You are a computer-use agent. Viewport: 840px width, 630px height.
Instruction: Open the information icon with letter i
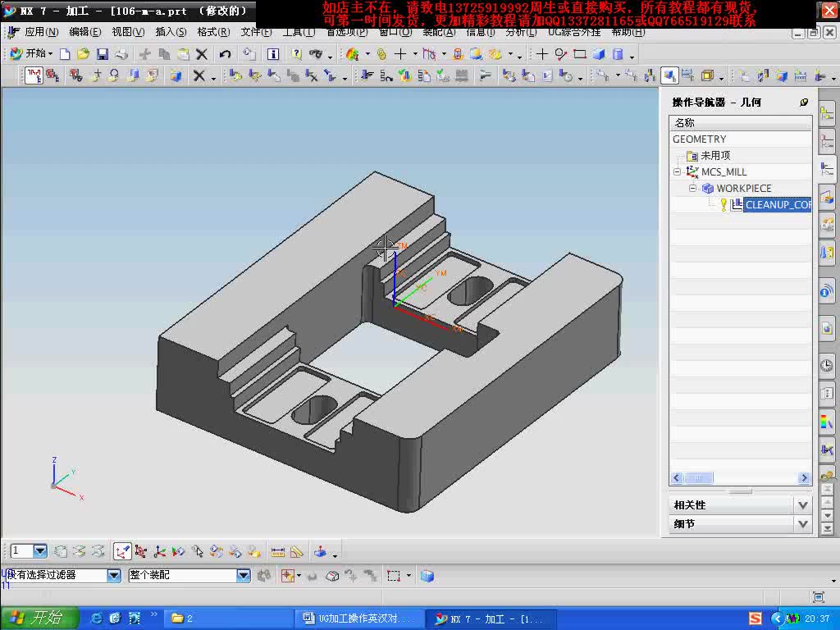273,54
